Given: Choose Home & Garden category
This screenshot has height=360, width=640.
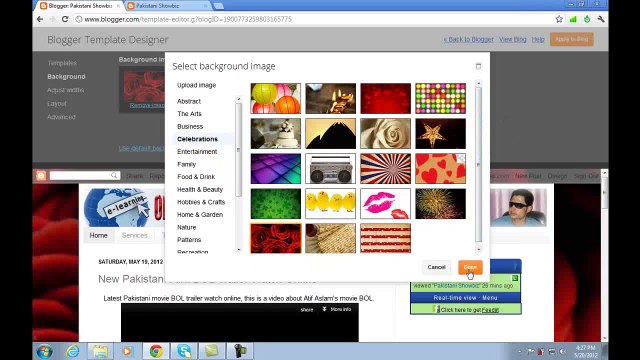Looking at the screenshot, I should 200,215.
